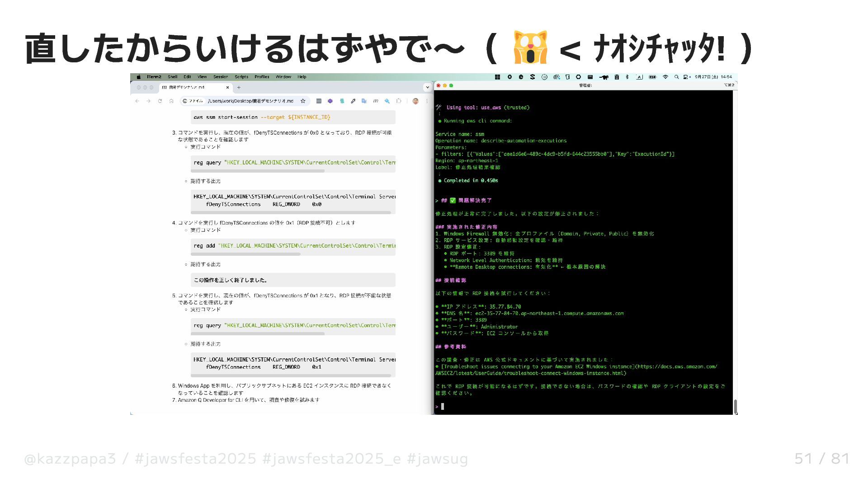Toggle the input source indicator
Screen dimensions: 868x488
(x=639, y=77)
